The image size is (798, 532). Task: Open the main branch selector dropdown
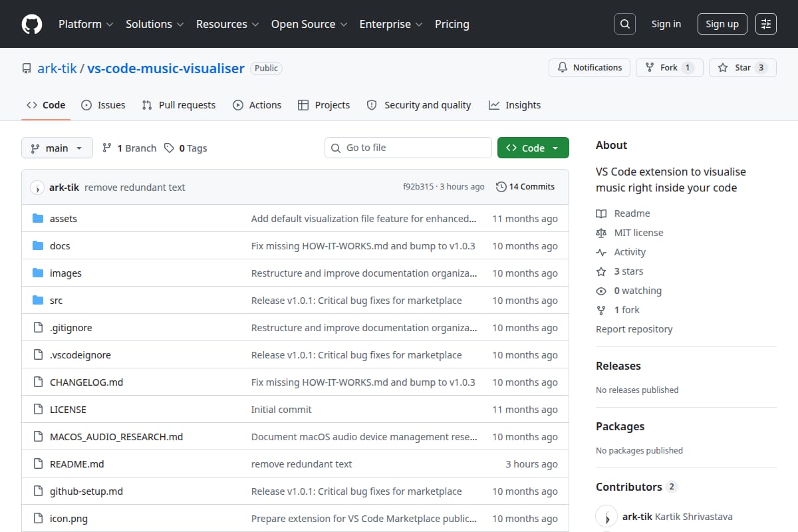pyautogui.click(x=57, y=148)
